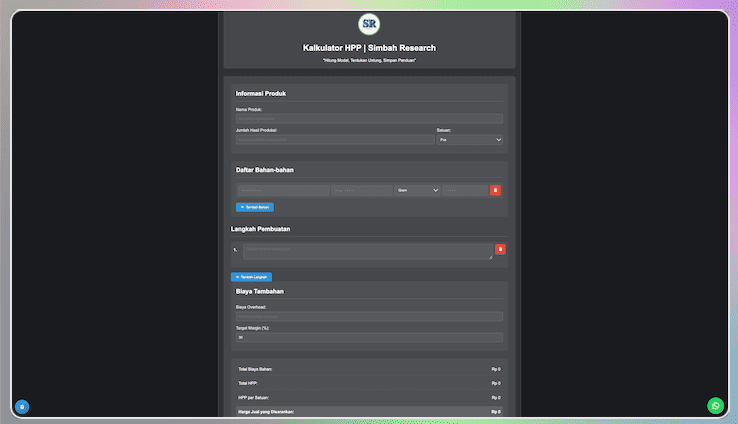Viewport: 738px width, 424px height.
Task: Click the Harga Jual yang Disarankan row
Action: [369, 411]
